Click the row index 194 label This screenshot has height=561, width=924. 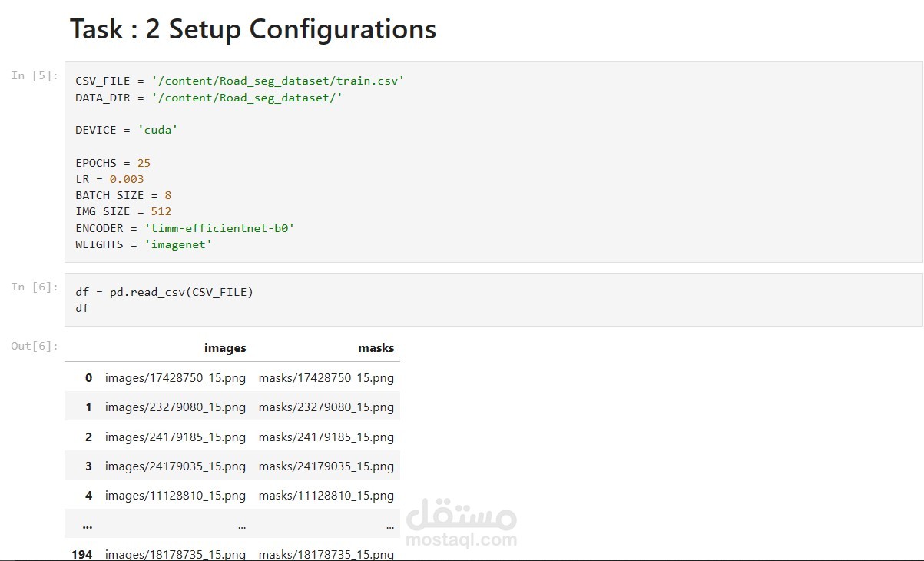point(81,554)
